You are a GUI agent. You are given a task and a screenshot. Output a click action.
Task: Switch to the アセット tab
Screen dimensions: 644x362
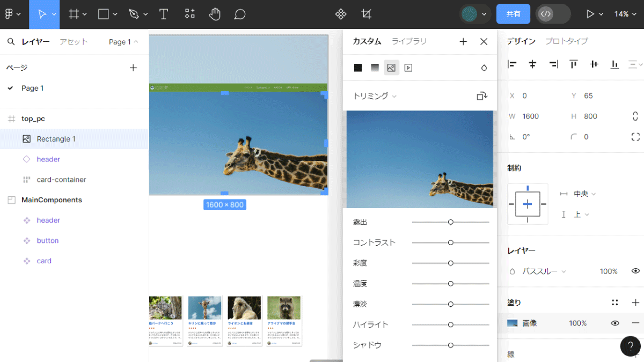(74, 42)
